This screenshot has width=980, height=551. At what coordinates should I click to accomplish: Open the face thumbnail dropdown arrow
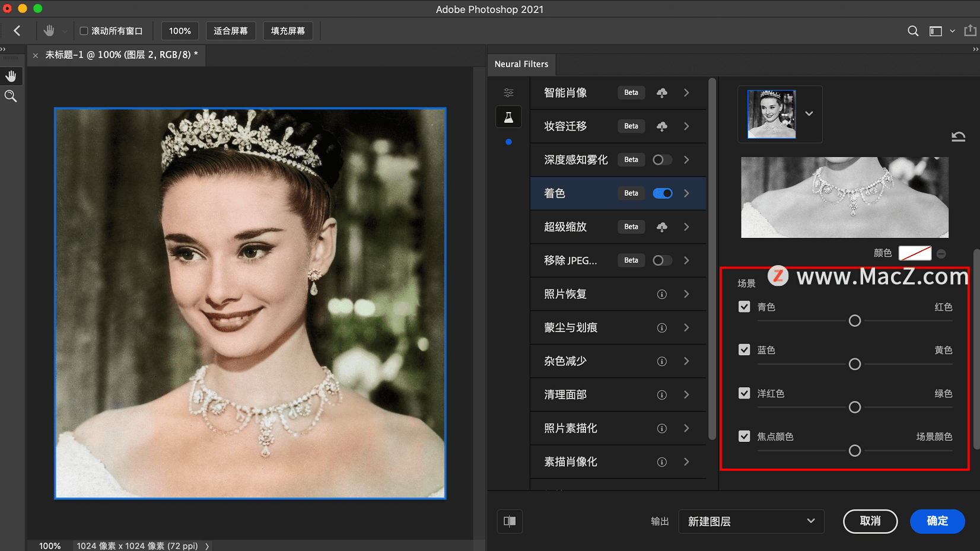point(809,114)
